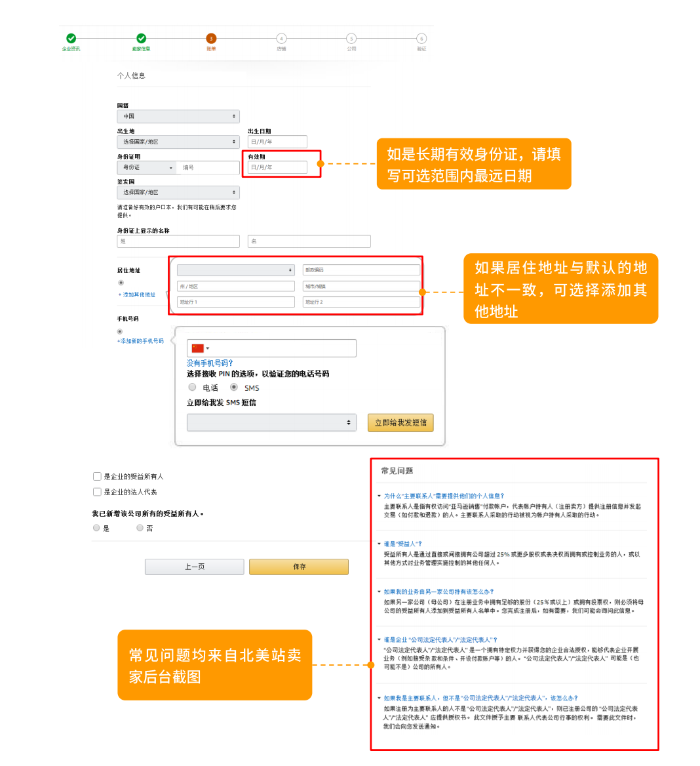Open the 国籍 nationality dropdown
Image resolution: width=700 pixels, height=766 pixels.
click(x=178, y=116)
